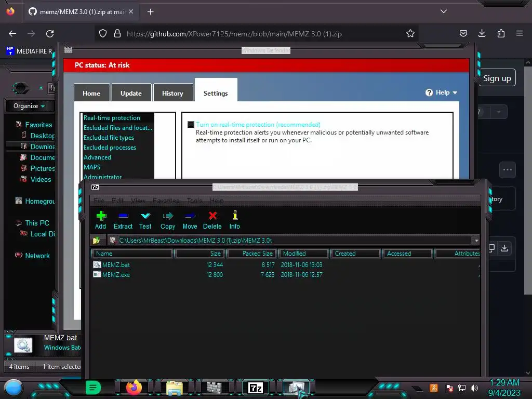Open the Defender Help dropdown

[x=442, y=92]
